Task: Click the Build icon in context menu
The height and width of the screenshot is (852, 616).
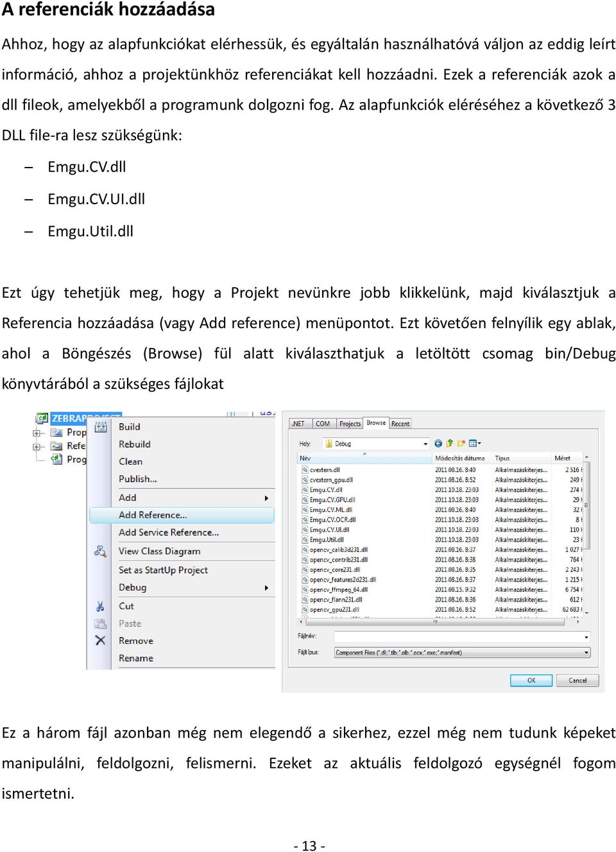Action: pyautogui.click(x=101, y=426)
